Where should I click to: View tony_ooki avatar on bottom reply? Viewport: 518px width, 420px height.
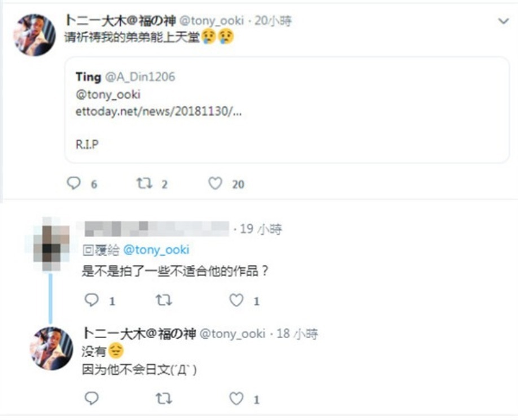click(x=51, y=348)
